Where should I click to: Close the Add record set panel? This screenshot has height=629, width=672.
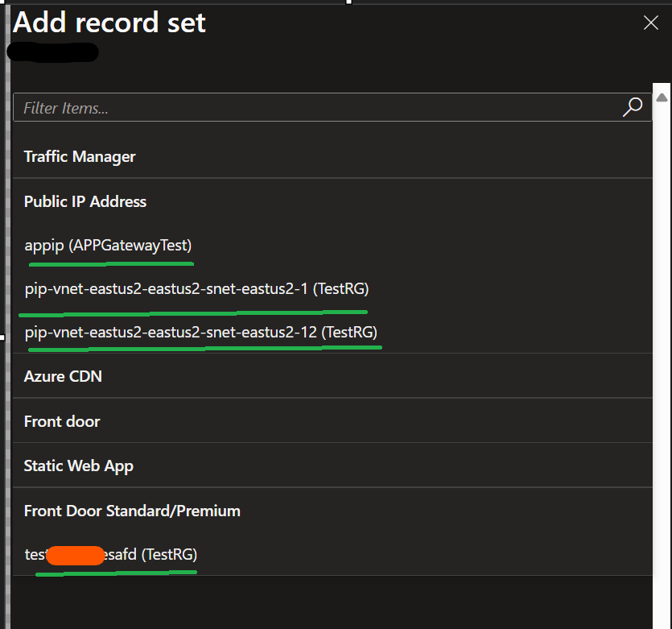coord(650,23)
